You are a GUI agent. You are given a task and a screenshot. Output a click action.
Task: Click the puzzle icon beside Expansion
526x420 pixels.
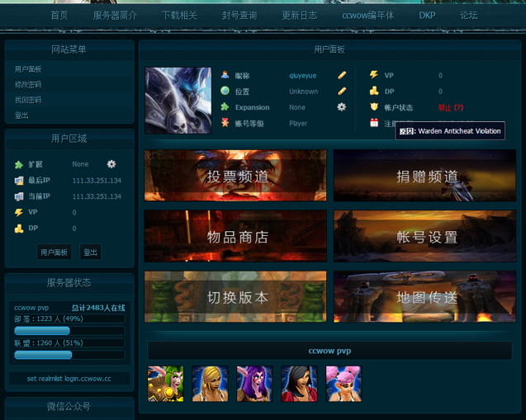225,107
